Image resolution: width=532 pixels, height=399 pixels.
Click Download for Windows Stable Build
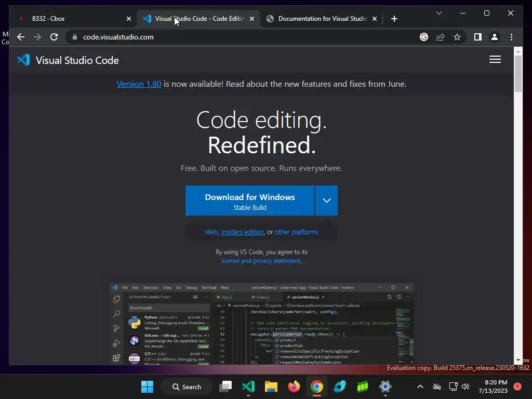(250, 201)
